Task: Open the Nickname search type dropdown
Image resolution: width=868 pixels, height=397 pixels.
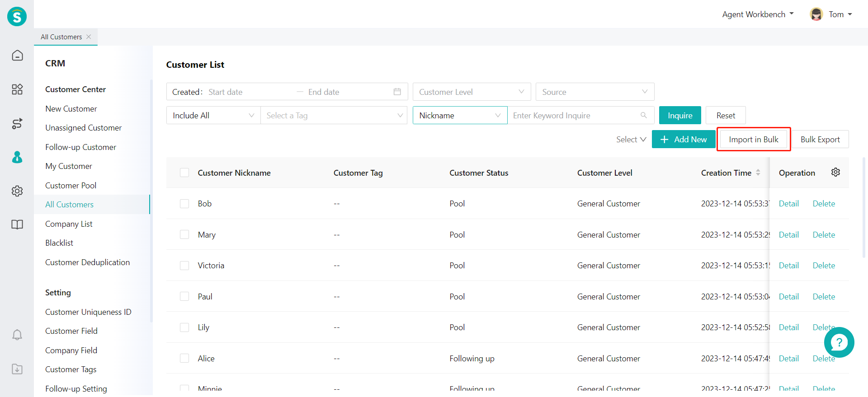Action: [460, 115]
